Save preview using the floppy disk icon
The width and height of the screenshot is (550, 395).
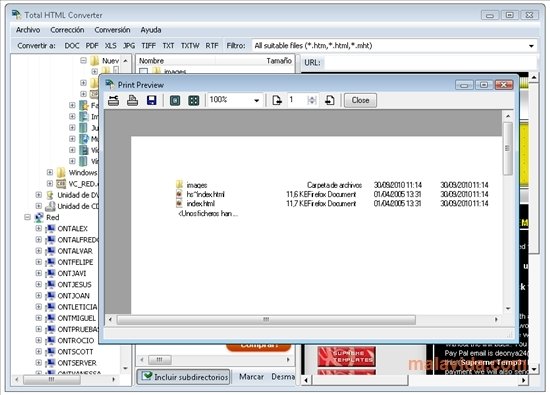pos(151,100)
